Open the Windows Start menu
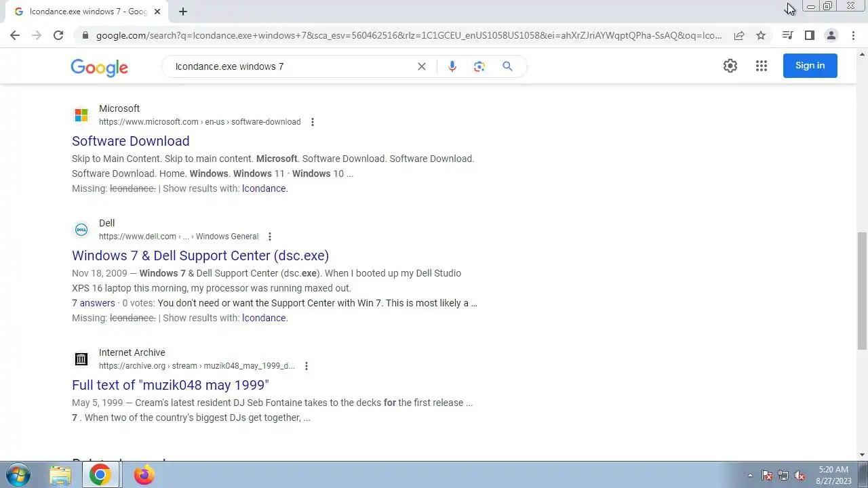The width and height of the screenshot is (868, 488). click(x=18, y=475)
